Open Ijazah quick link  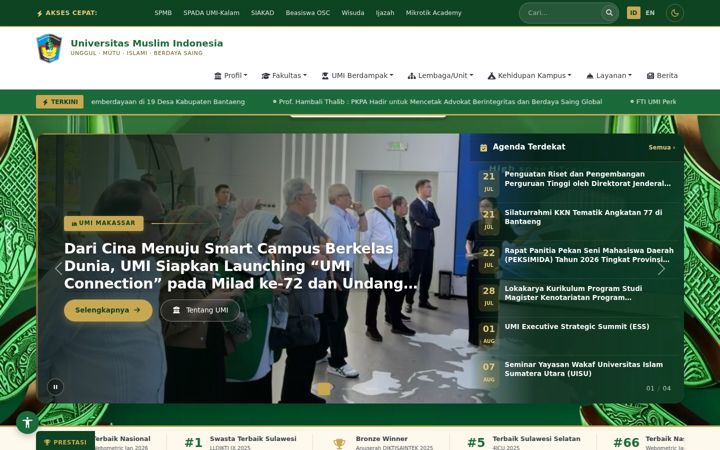click(x=385, y=13)
